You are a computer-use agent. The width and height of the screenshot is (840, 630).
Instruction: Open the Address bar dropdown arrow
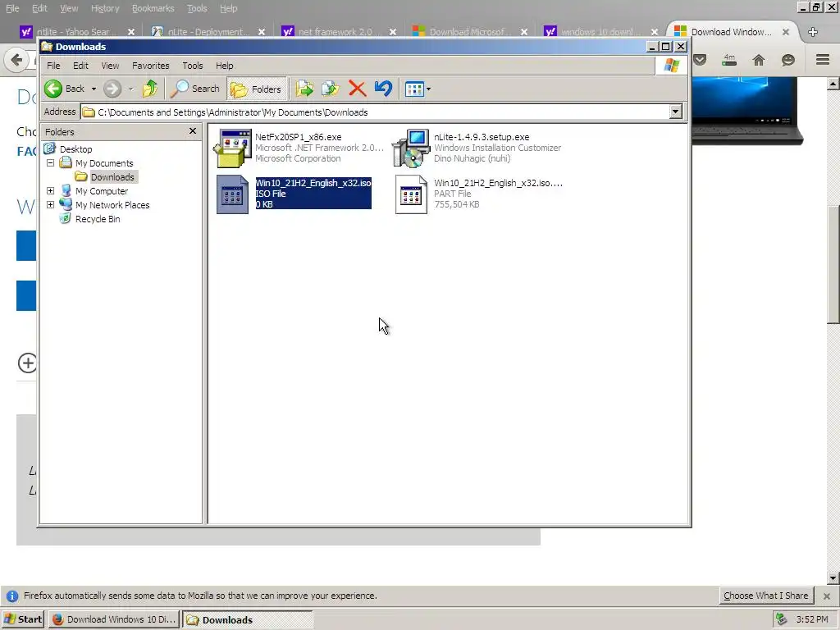point(676,112)
